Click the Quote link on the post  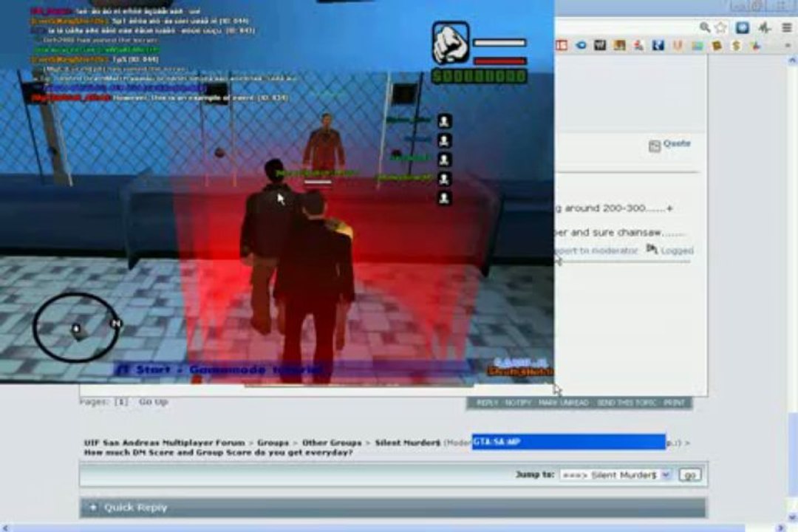[677, 143]
